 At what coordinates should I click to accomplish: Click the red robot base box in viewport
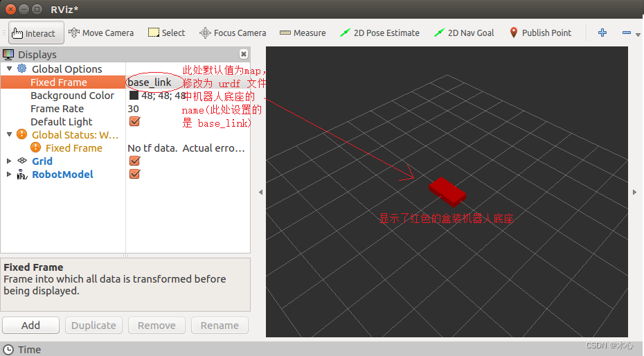coord(447,192)
